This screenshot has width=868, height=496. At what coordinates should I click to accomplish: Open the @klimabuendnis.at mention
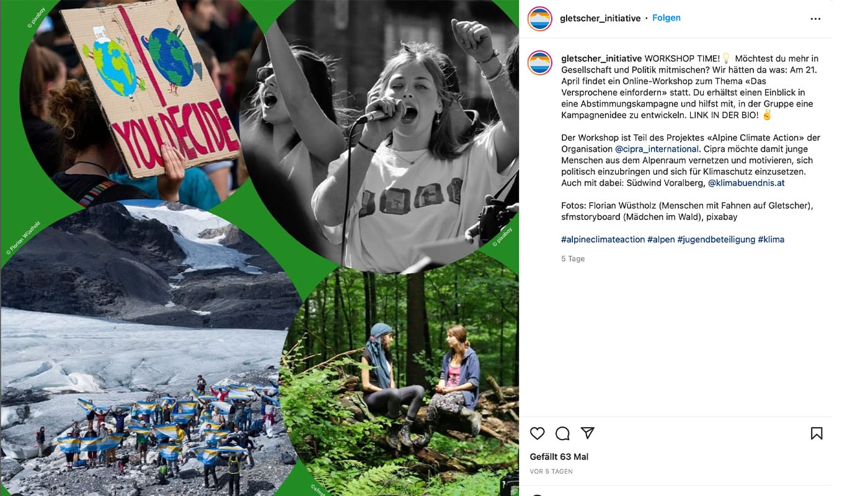click(x=746, y=183)
